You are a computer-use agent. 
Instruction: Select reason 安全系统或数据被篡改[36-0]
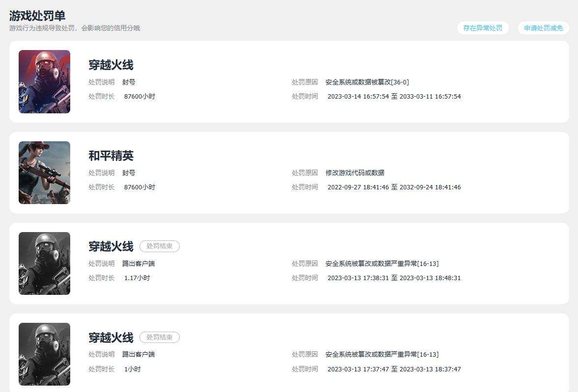click(367, 82)
